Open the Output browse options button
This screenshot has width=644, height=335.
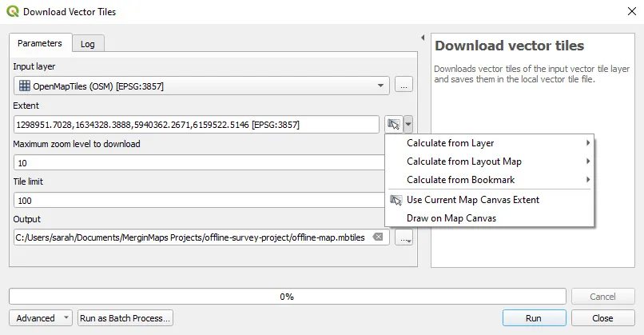(403, 237)
